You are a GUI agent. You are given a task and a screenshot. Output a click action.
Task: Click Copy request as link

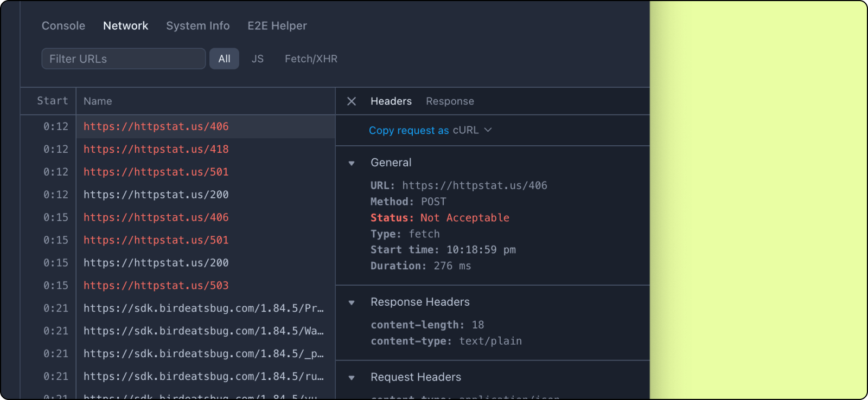(x=409, y=131)
